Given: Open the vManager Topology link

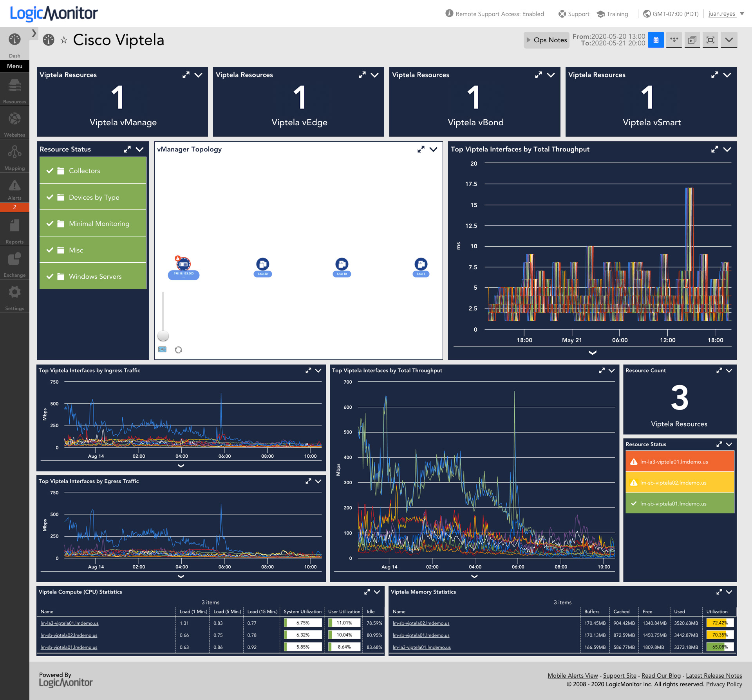Looking at the screenshot, I should (189, 149).
